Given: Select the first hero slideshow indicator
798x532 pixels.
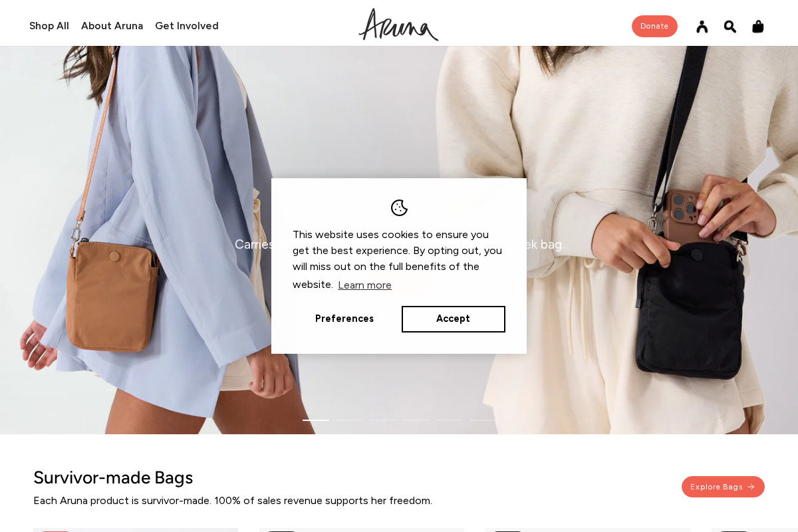Looking at the screenshot, I should pyautogui.click(x=316, y=420).
